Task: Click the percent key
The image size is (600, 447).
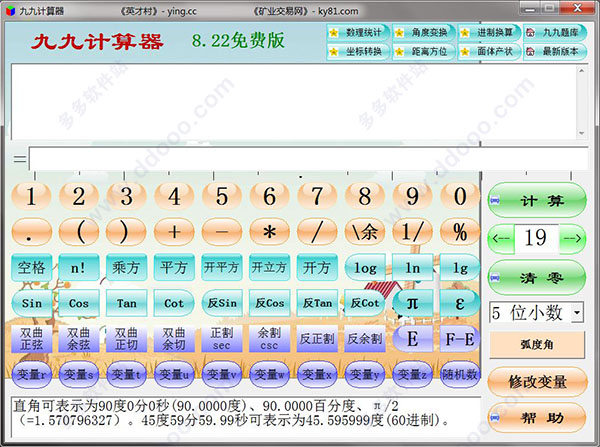Action: [460, 232]
